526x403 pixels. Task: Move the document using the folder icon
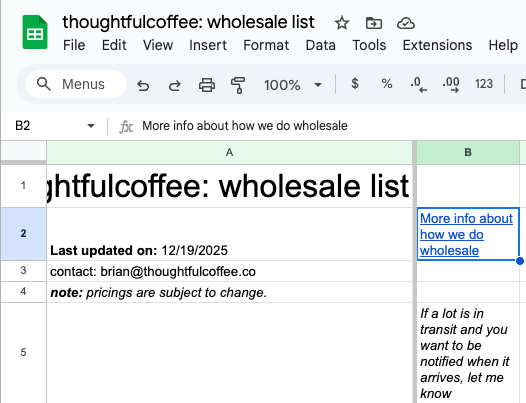point(374,23)
